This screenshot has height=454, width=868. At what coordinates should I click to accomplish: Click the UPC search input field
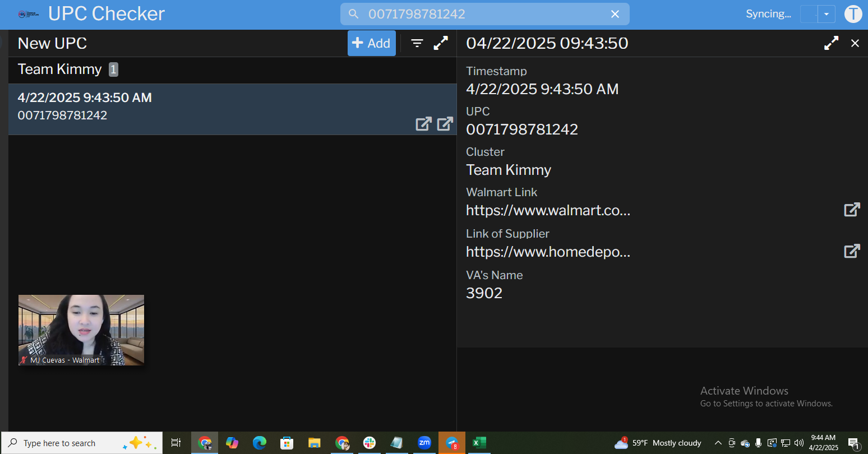pos(482,14)
